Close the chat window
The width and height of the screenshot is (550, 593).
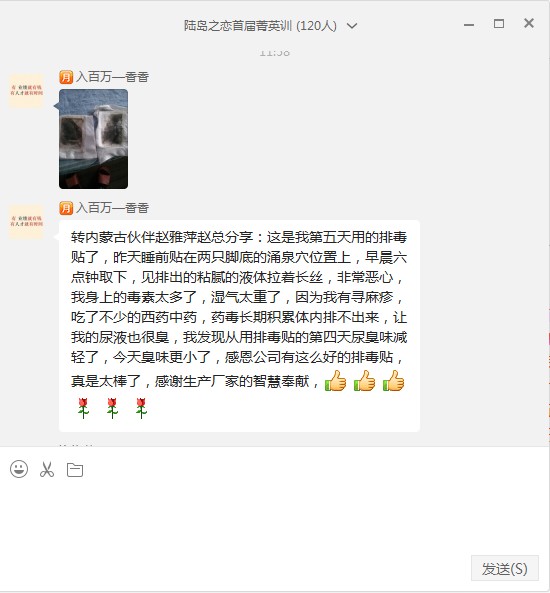tap(529, 23)
